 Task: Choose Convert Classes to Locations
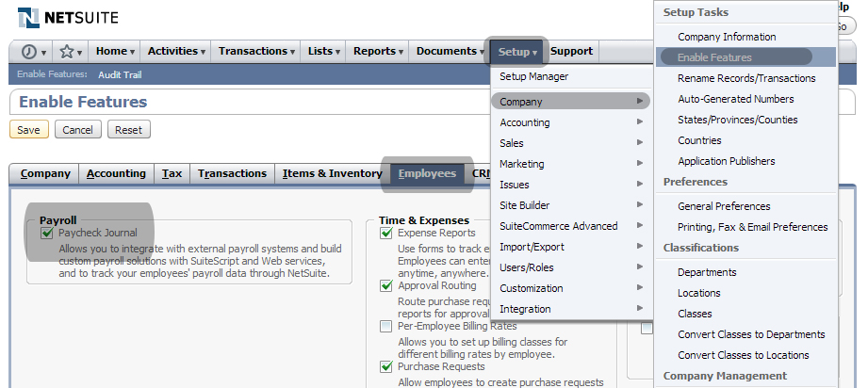743,355
